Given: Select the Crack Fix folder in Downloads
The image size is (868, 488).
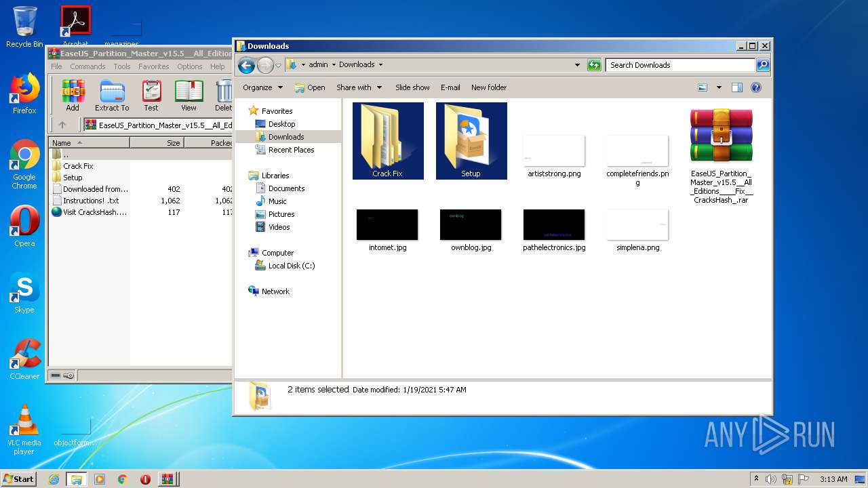Looking at the screenshot, I should click(388, 141).
